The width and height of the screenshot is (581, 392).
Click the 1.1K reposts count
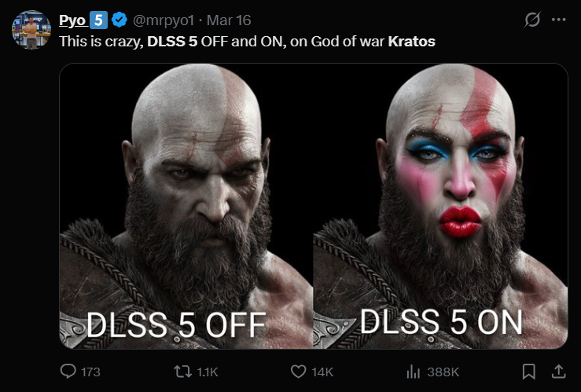click(x=208, y=372)
